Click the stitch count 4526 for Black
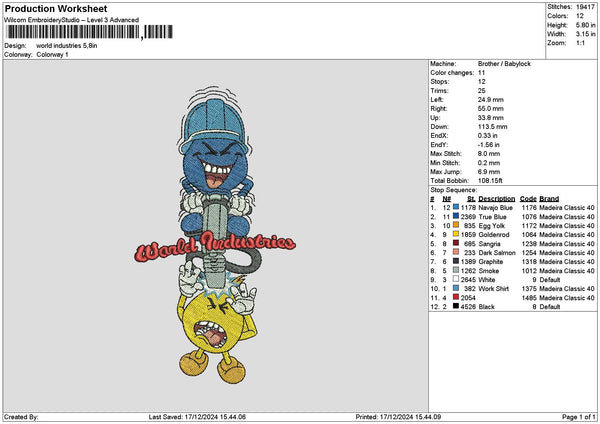 click(x=468, y=307)
